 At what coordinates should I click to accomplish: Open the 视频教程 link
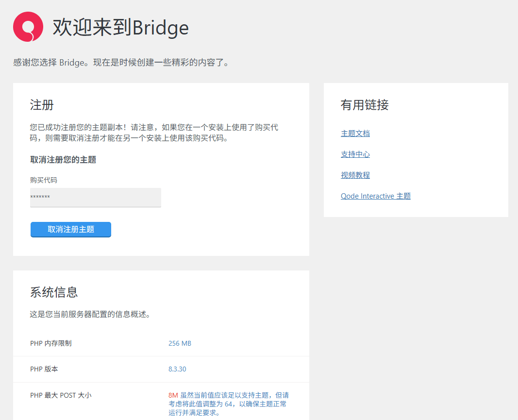tap(355, 175)
